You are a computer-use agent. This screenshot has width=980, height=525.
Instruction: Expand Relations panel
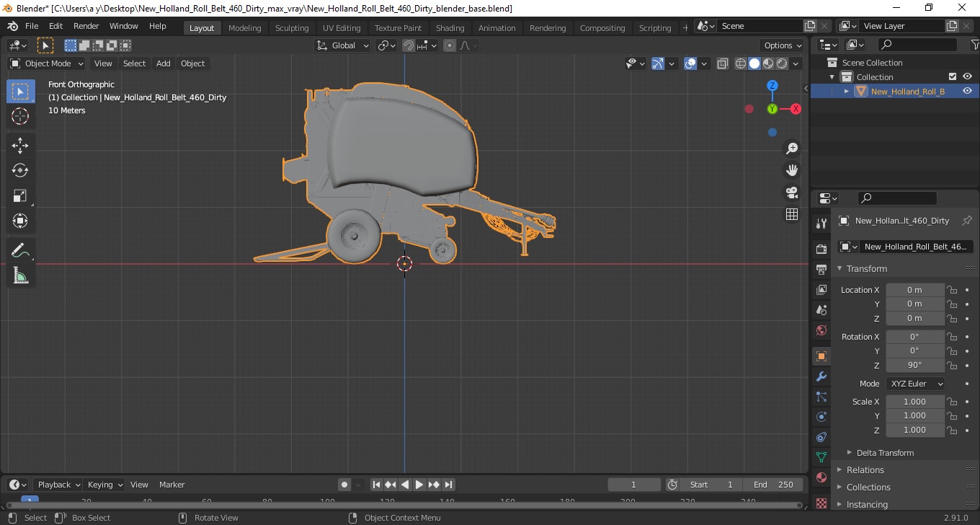pyautogui.click(x=865, y=469)
